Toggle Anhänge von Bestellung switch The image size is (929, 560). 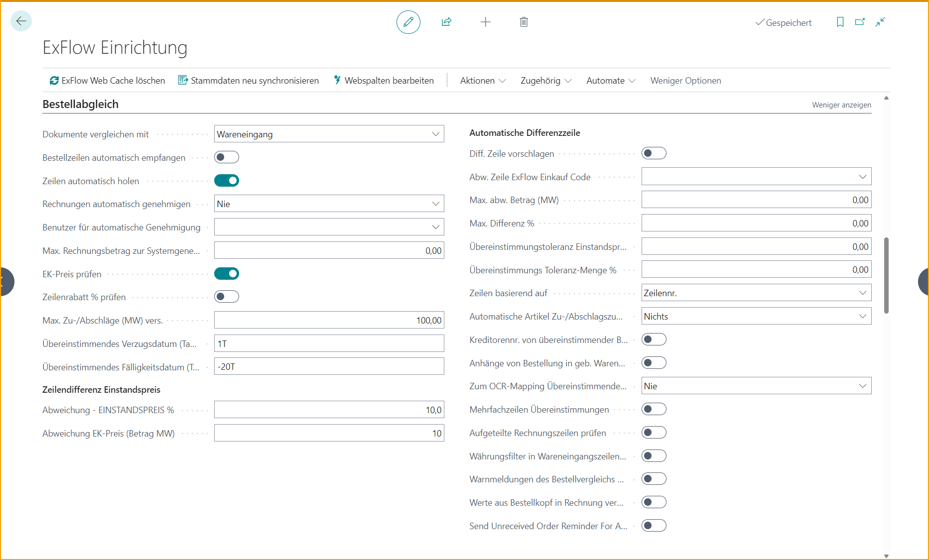point(654,363)
